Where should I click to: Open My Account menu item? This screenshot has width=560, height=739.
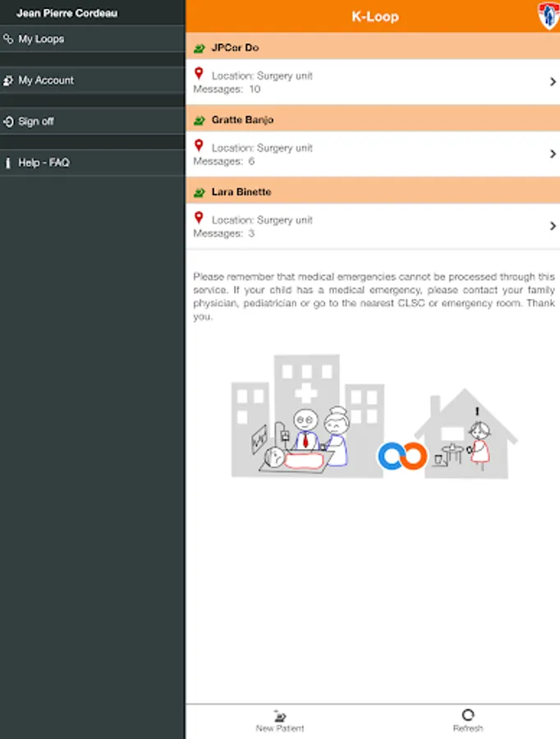click(x=93, y=80)
